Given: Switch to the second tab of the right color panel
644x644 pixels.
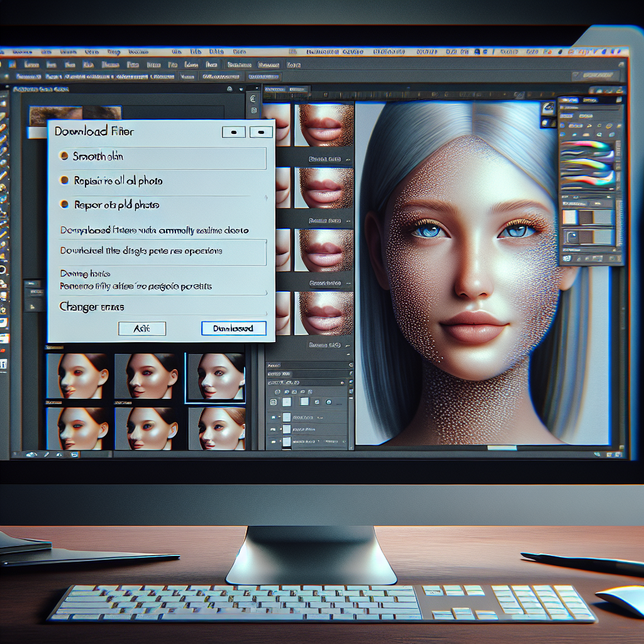Looking at the screenshot, I should click(590, 100).
